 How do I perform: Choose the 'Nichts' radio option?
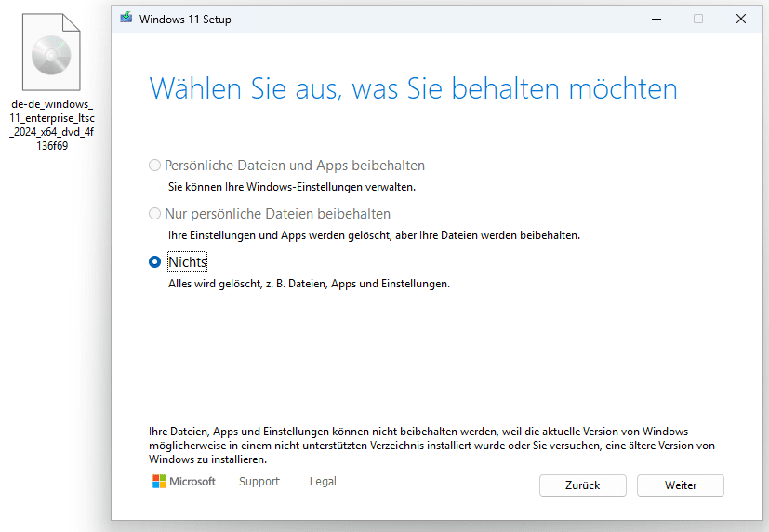coord(154,262)
